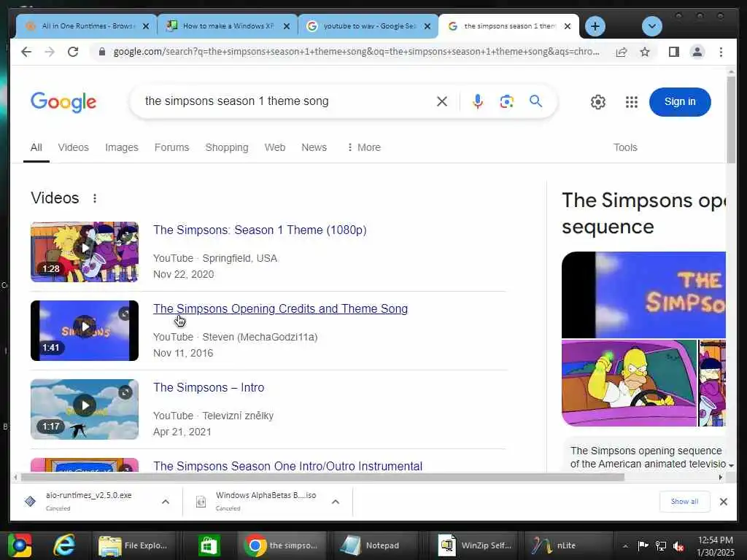Switch to 'How to make a Windows XP' tab
747x560 pixels.
pyautogui.click(x=228, y=26)
